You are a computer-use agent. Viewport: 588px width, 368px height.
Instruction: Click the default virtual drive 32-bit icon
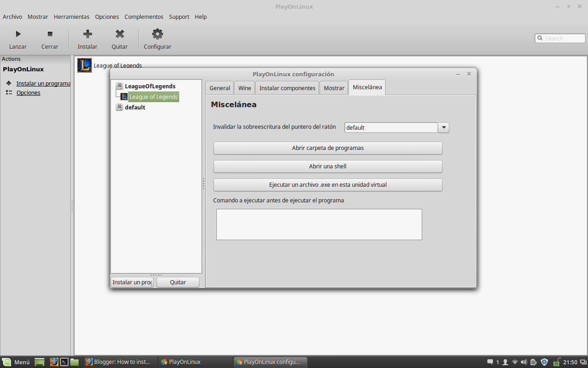pyautogui.click(x=119, y=107)
